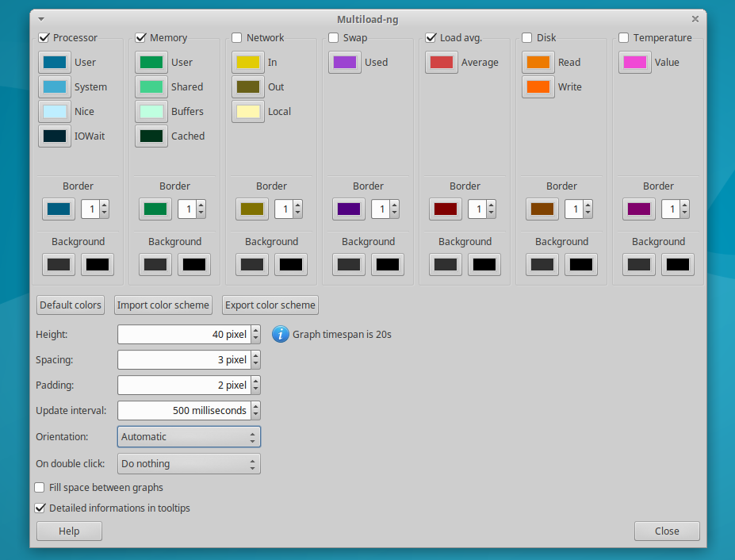735x560 pixels.
Task: Expand the On double click dropdown
Action: 189,464
